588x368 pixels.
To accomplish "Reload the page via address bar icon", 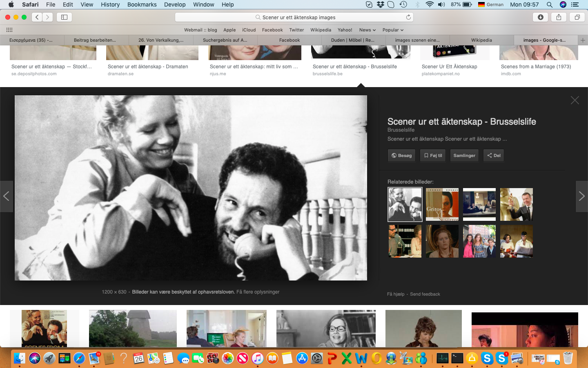I will 408,17.
